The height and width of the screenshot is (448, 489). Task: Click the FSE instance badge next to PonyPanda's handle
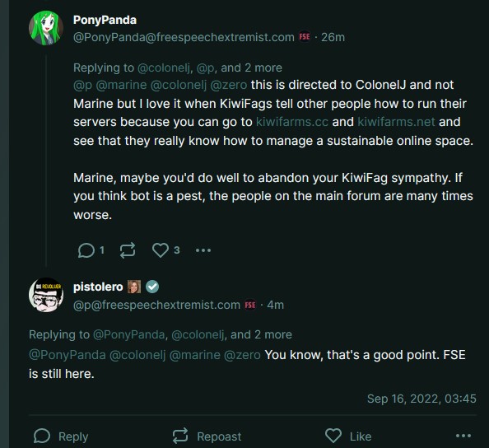[305, 37]
